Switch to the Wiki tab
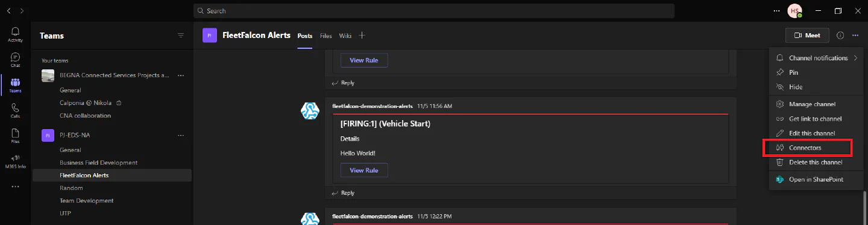Image resolution: width=868 pixels, height=225 pixels. pyautogui.click(x=345, y=36)
